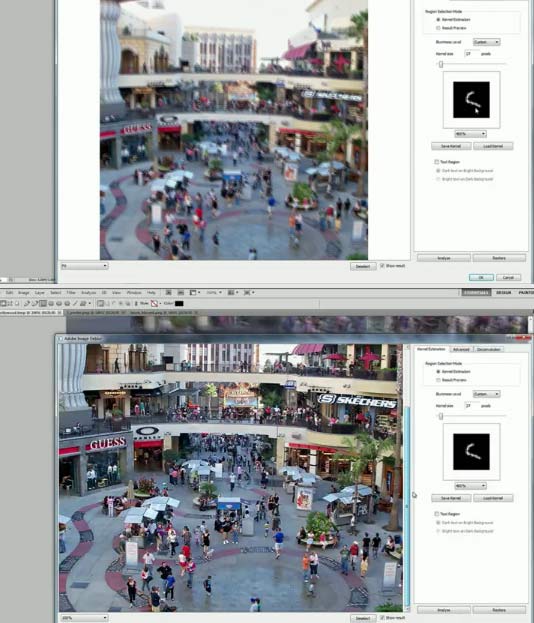Click the layer Style swatch icon

point(154,304)
